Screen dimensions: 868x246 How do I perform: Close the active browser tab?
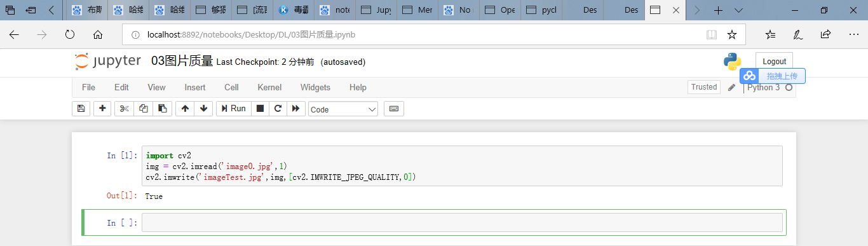[676, 10]
